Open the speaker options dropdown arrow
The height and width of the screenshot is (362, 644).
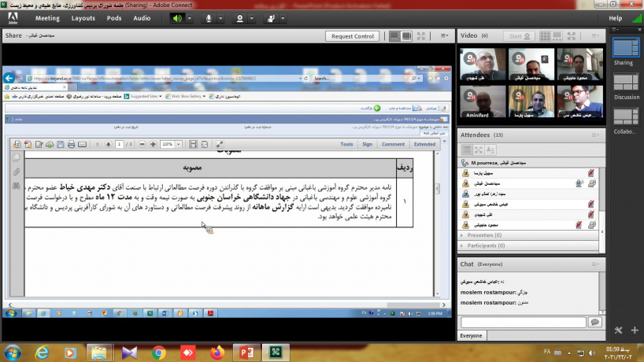(189, 18)
